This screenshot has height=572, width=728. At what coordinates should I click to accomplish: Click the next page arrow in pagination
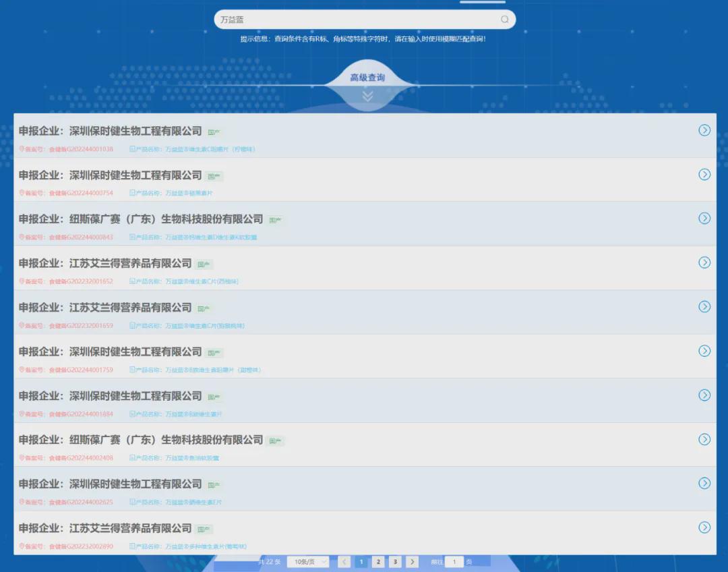coord(413,562)
